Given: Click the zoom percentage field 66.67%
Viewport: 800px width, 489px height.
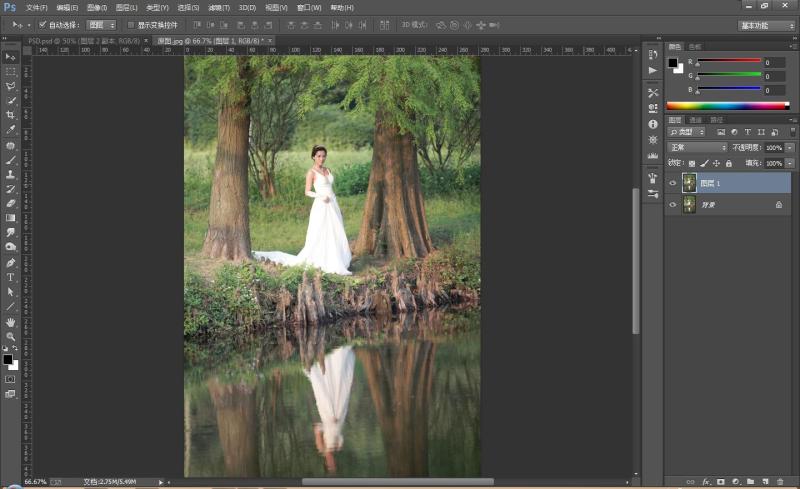Looking at the screenshot, I should pyautogui.click(x=35, y=482).
